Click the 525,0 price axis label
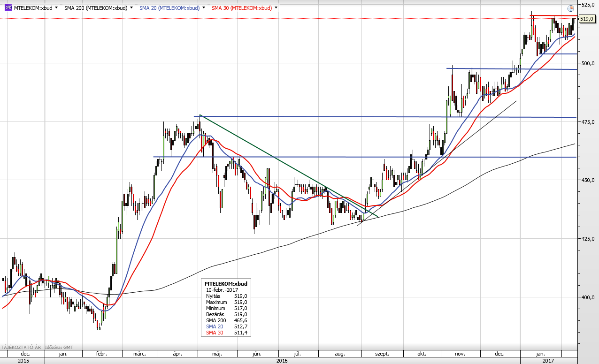 589,4
